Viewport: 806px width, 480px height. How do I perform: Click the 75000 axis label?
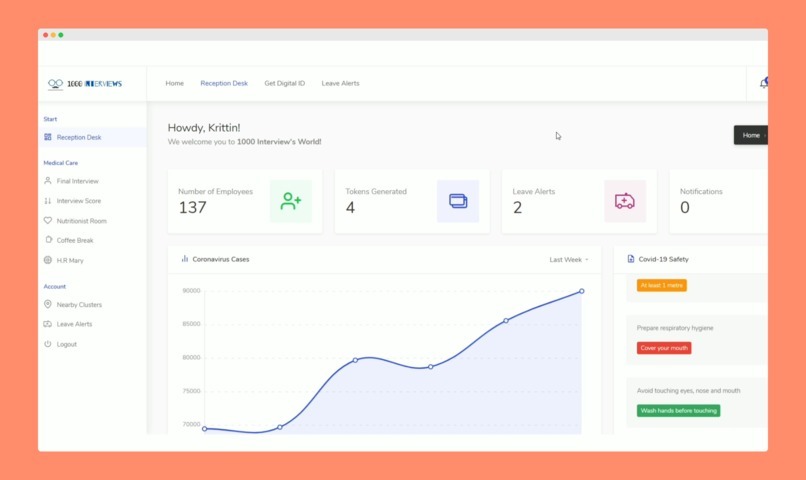(191, 391)
